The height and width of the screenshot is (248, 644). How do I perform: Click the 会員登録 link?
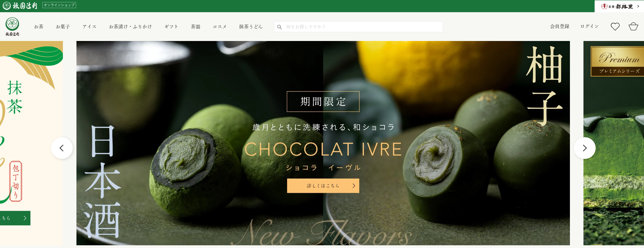[x=560, y=26]
